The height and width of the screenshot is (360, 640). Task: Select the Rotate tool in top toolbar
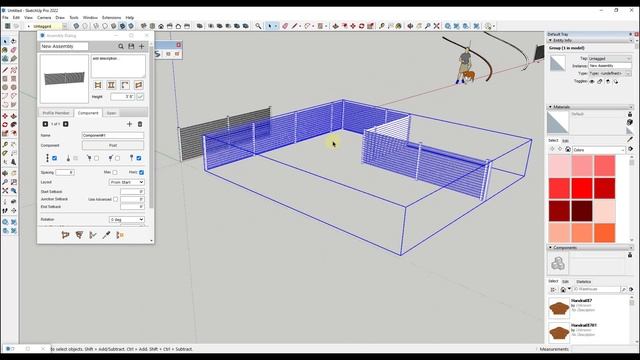pos(362,26)
